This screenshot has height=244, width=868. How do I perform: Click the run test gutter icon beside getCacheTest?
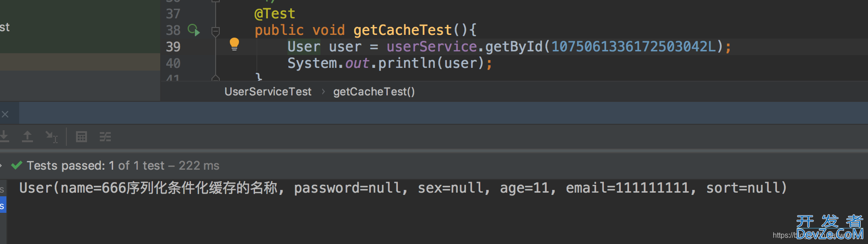coord(194,30)
